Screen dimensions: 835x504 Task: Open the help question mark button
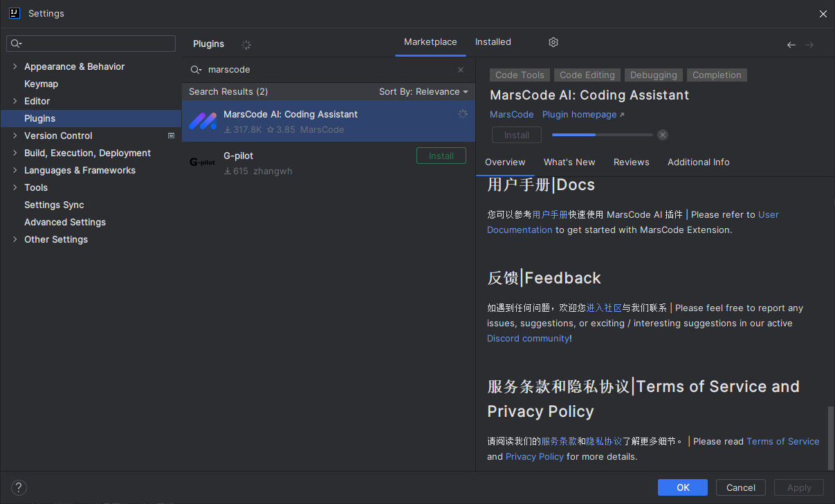[19, 487]
